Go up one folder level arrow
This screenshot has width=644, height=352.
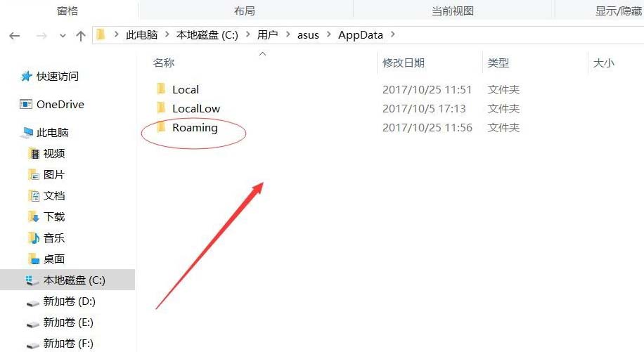click(x=81, y=36)
